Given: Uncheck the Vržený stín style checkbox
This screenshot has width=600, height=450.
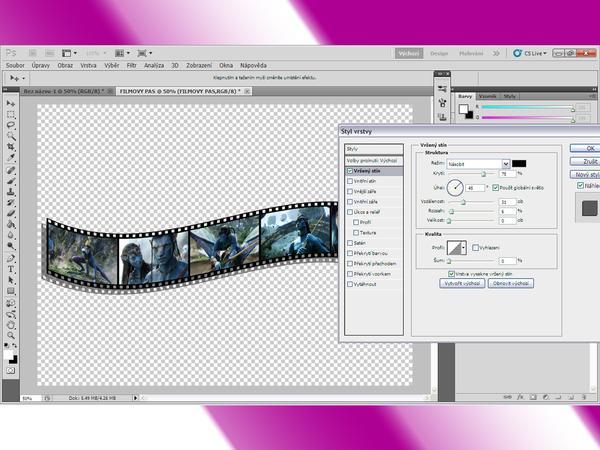Looking at the screenshot, I should (349, 171).
